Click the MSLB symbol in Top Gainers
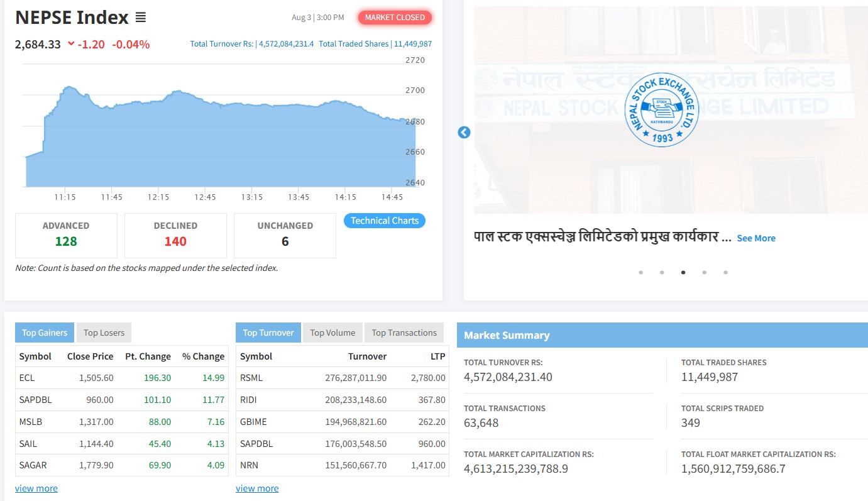 tap(31, 422)
